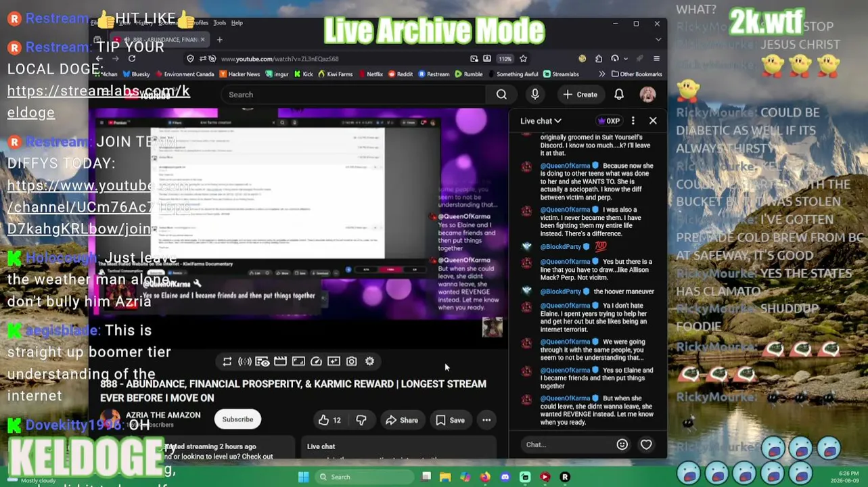Click the Chat message input field
868x487 pixels.
pos(567,444)
